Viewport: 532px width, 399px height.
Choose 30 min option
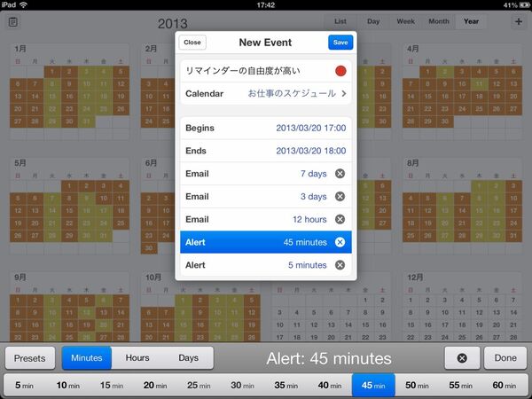pyautogui.click(x=242, y=386)
